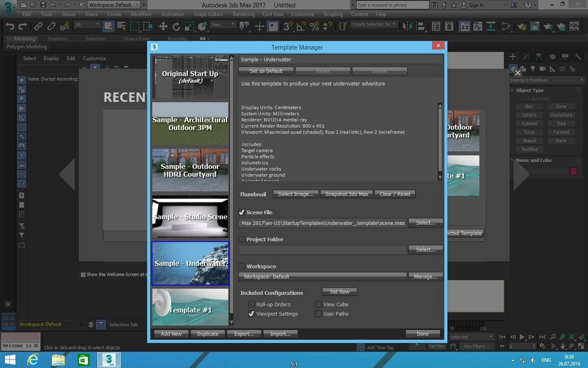Image resolution: width=588 pixels, height=368 pixels.
Task: Open Workspace: Default dropdown in template manager
Action: click(x=323, y=277)
